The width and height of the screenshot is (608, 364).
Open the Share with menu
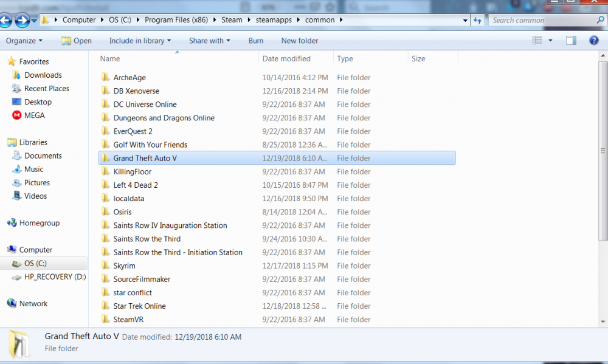click(x=209, y=41)
